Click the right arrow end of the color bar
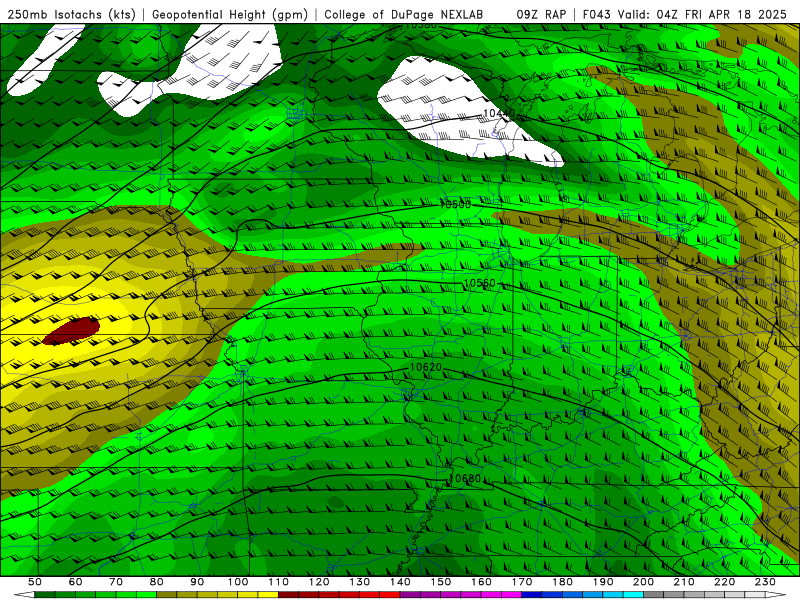800x600 pixels. [776, 595]
